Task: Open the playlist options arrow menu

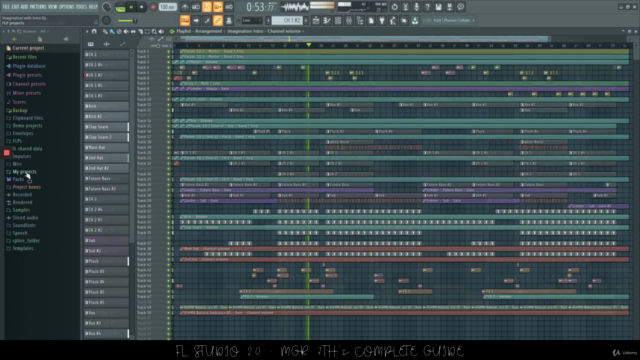Action: click(87, 31)
